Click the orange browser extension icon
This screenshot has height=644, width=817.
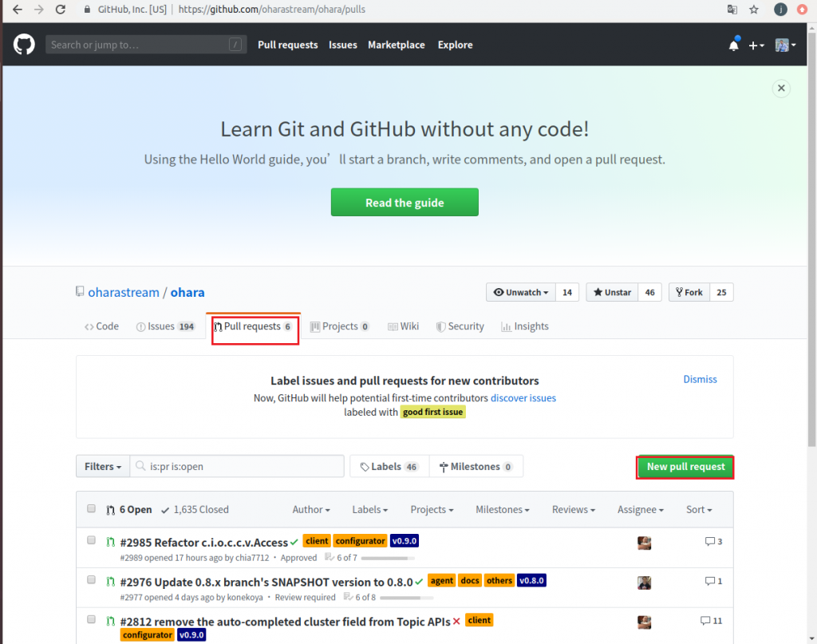click(x=803, y=10)
